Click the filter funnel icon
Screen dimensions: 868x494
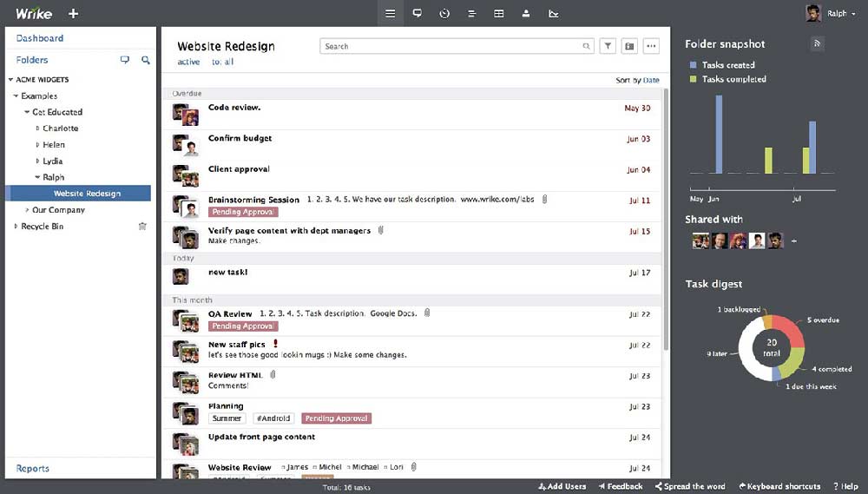pyautogui.click(x=608, y=46)
